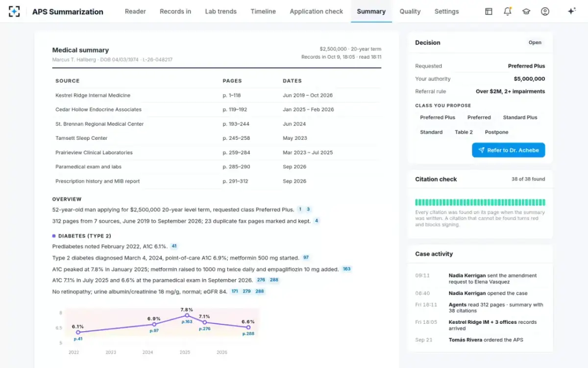
Task: Open citation 279 on the retinopathy line
Action: pyautogui.click(x=246, y=291)
